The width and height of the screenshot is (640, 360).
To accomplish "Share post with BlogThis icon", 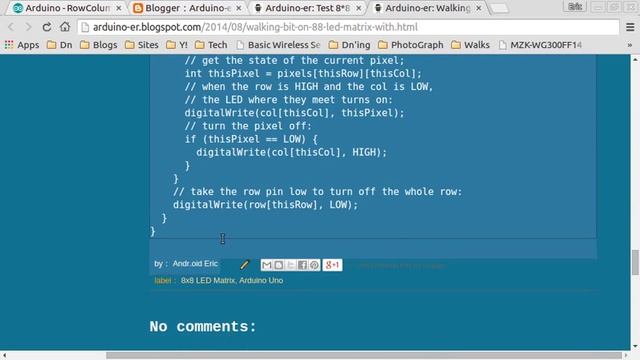I will 278,265.
